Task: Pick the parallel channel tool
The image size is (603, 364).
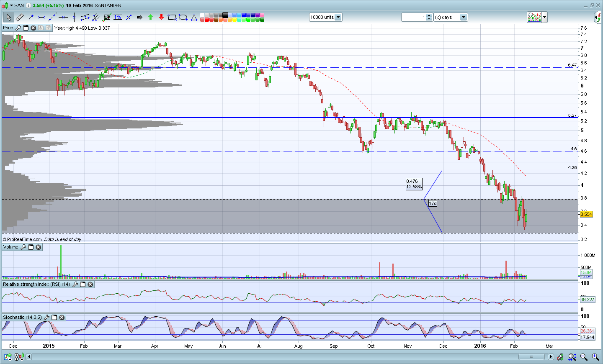Action: [85, 17]
